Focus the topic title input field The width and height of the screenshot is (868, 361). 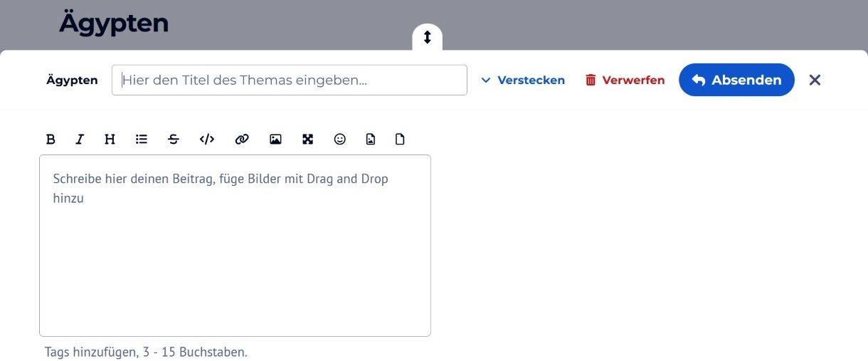pos(290,80)
